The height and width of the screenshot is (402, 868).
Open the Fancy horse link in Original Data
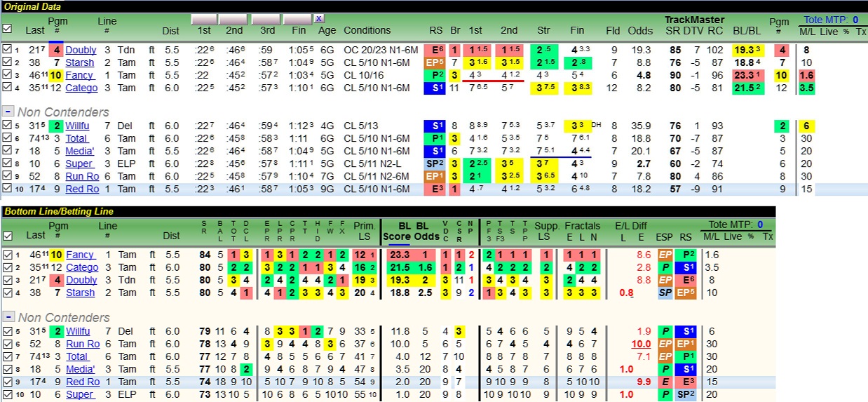[x=79, y=75]
